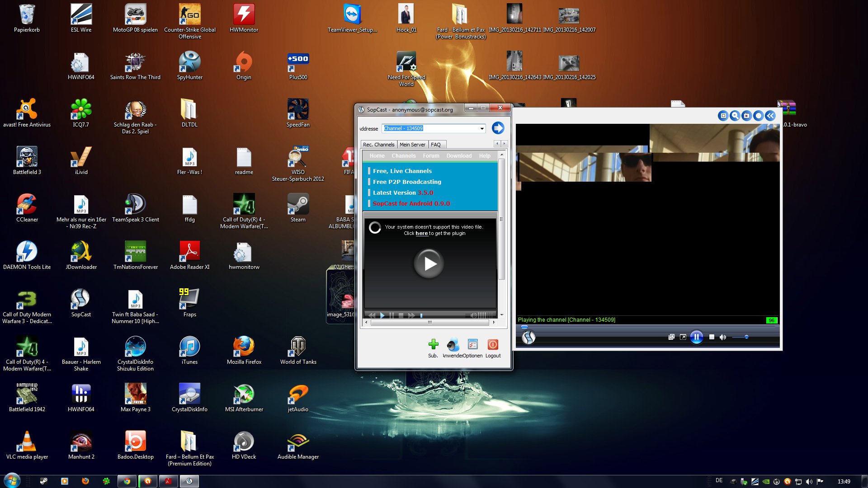Viewport: 868px width, 488px height.
Task: Click the red Logout icon
Action: [493, 345]
